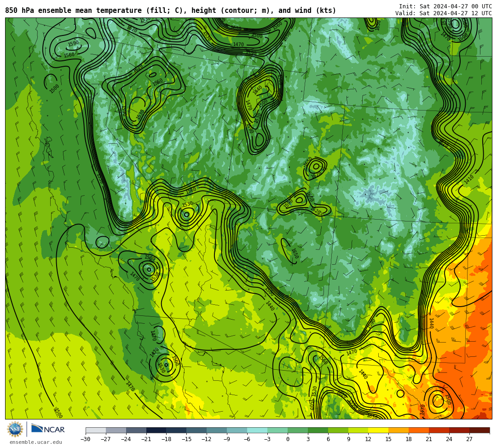Viewport: 497px width, 448px height.
Task: Pick the -15 to -12 colorbar swatch
Action: tap(197, 430)
